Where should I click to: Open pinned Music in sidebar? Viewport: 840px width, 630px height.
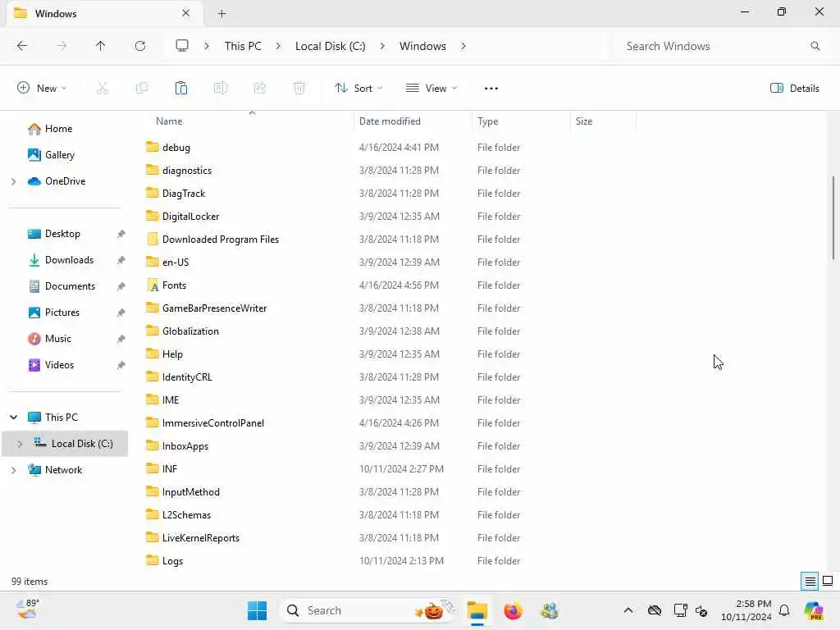(58, 339)
